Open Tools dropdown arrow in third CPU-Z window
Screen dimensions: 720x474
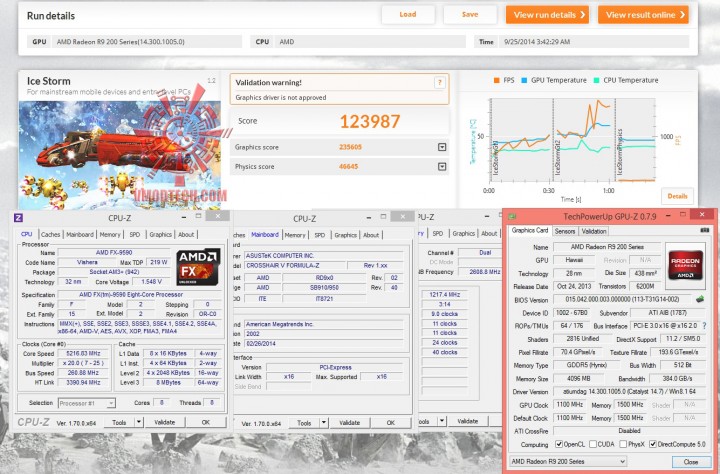pos(442,421)
